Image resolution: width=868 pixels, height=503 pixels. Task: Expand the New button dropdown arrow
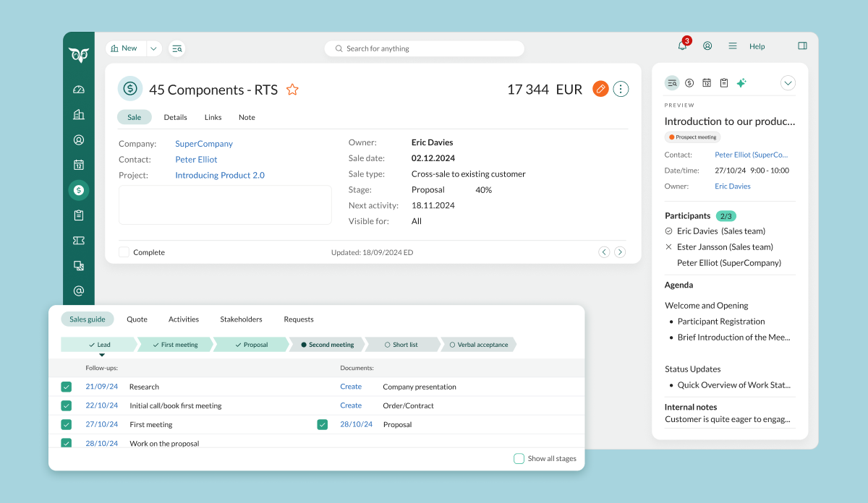[153, 48]
